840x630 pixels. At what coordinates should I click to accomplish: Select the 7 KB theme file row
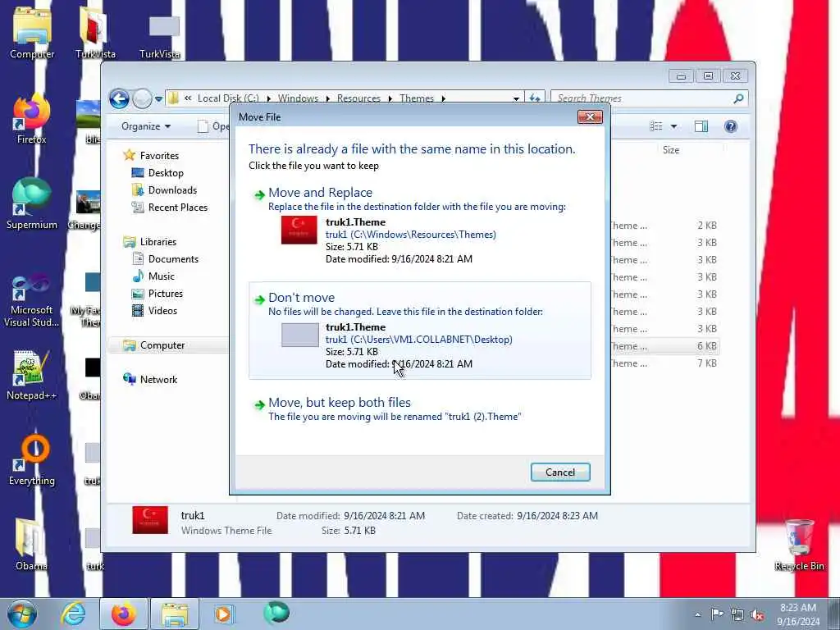tap(664, 363)
